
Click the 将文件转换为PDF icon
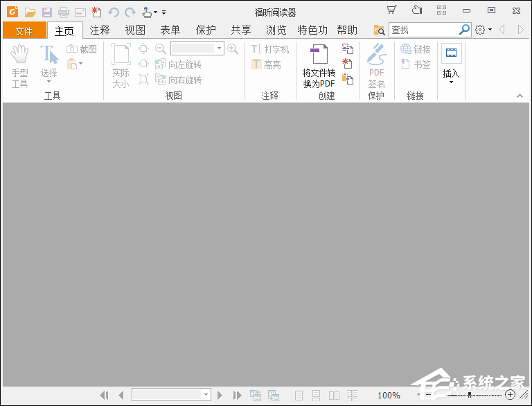[319, 55]
